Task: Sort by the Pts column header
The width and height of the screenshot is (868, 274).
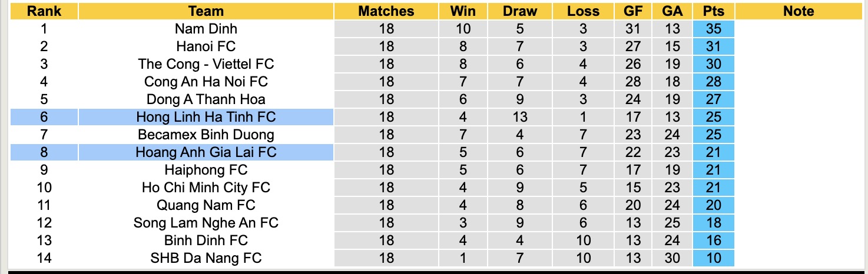Action: click(x=713, y=11)
